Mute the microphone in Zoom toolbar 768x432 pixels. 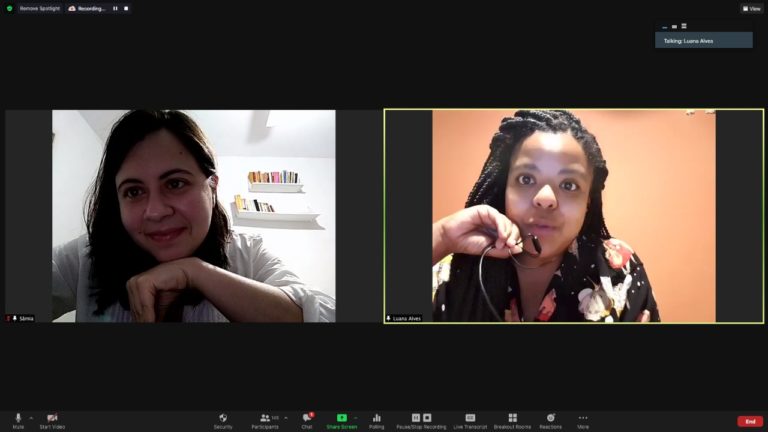click(x=18, y=420)
